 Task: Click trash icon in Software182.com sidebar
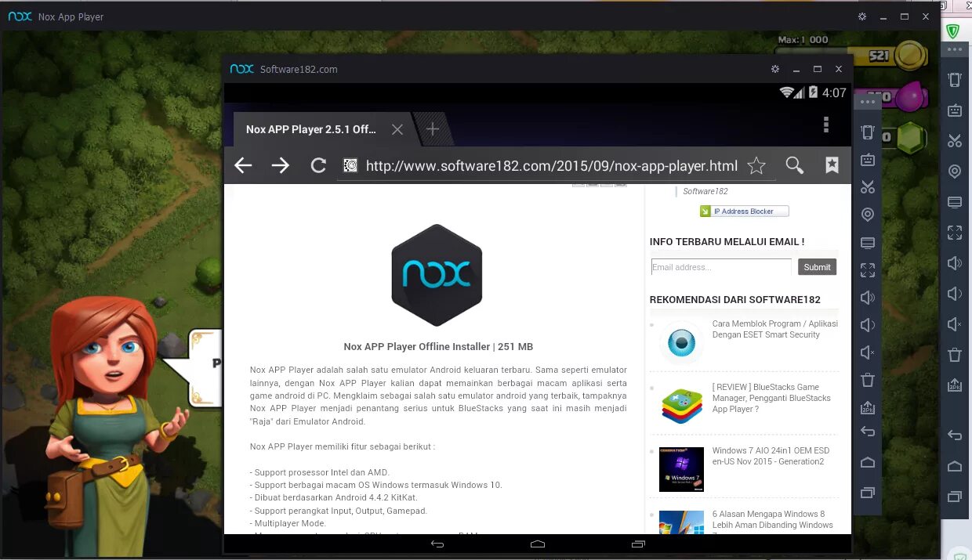(x=868, y=380)
